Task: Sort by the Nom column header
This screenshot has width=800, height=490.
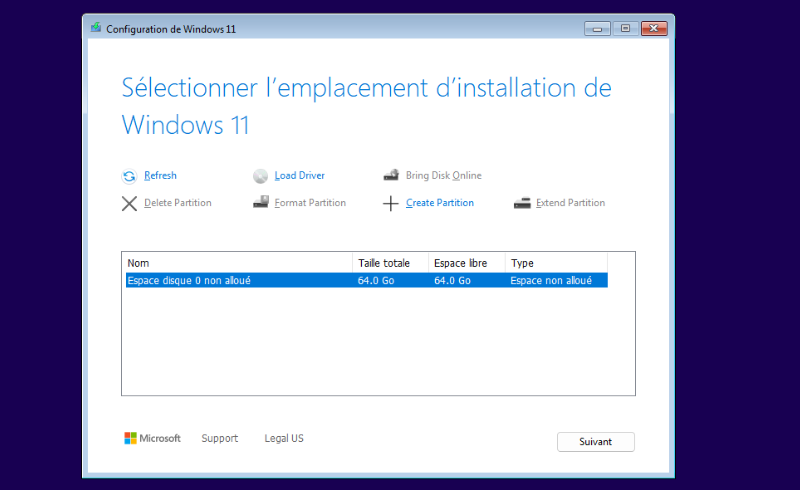Action: tap(239, 263)
